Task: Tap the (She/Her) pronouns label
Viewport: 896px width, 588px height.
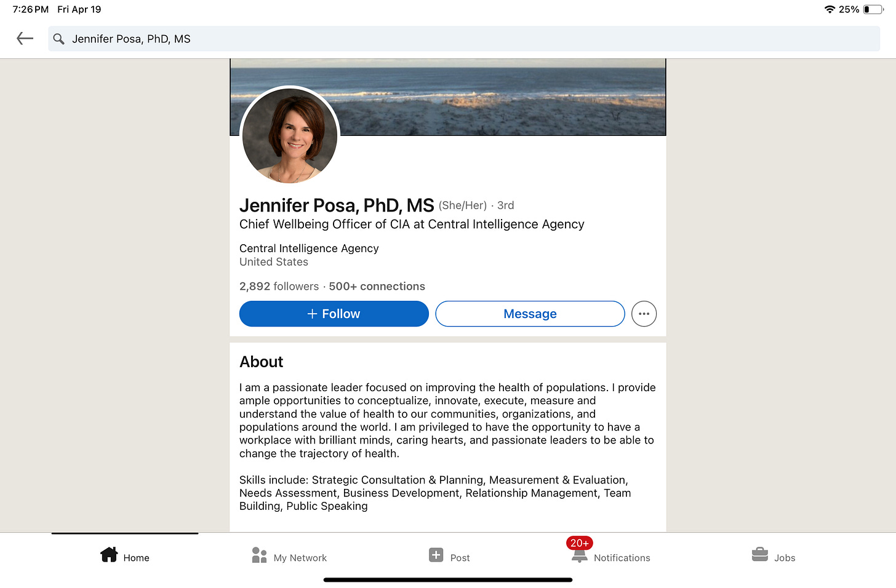Action: point(463,205)
